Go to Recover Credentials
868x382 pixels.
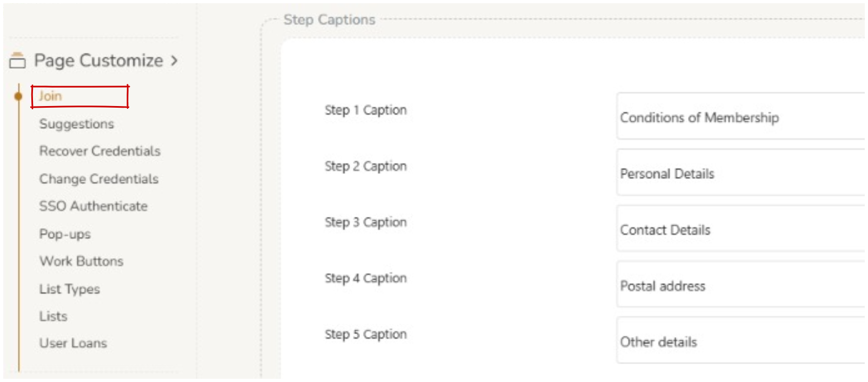(99, 151)
